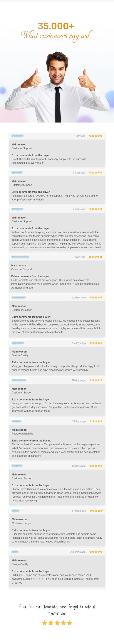Click the "35.000+" orange heading
This screenshot has width=114, height=644.
tap(56, 26)
